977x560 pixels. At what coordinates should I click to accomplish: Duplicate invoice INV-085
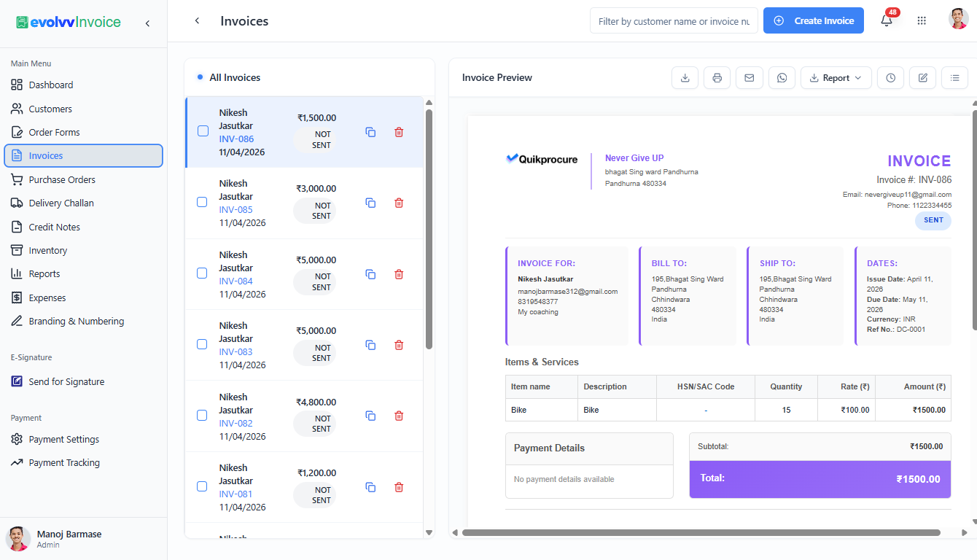[x=370, y=203]
